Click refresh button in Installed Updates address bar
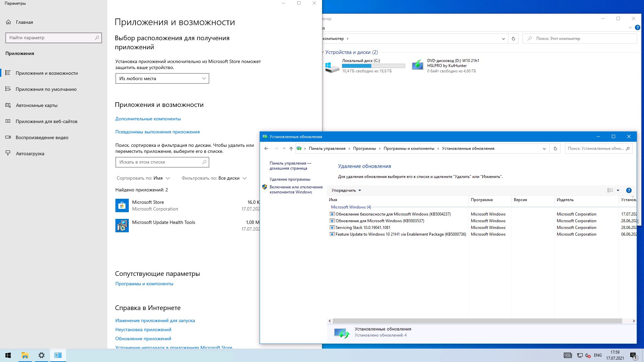This screenshot has width=644, height=362. pos(555,148)
